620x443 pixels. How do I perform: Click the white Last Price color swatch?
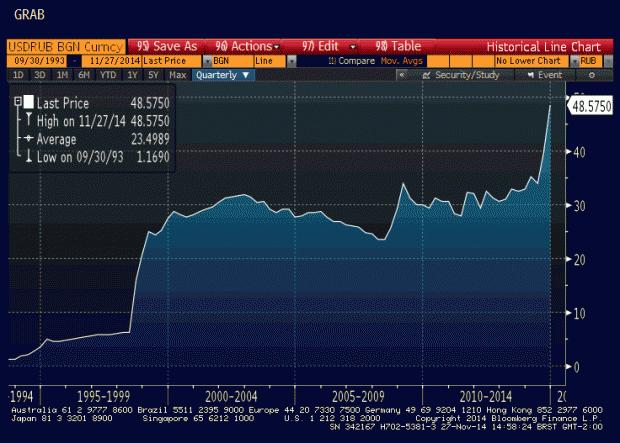point(29,102)
